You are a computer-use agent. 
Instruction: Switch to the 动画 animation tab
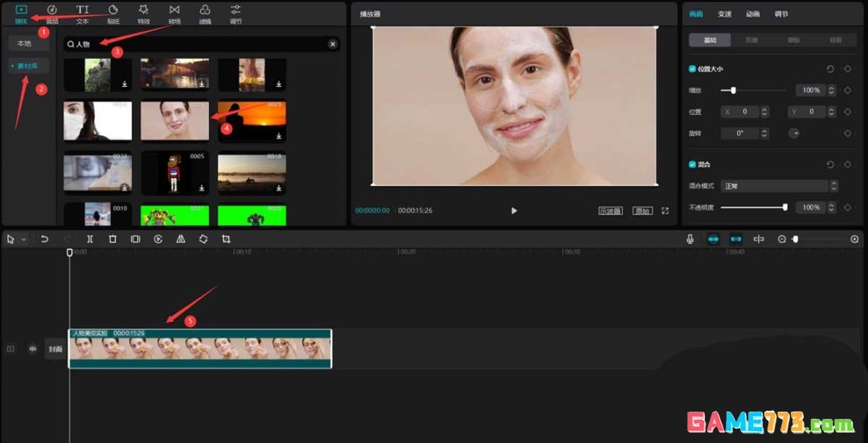pos(753,14)
